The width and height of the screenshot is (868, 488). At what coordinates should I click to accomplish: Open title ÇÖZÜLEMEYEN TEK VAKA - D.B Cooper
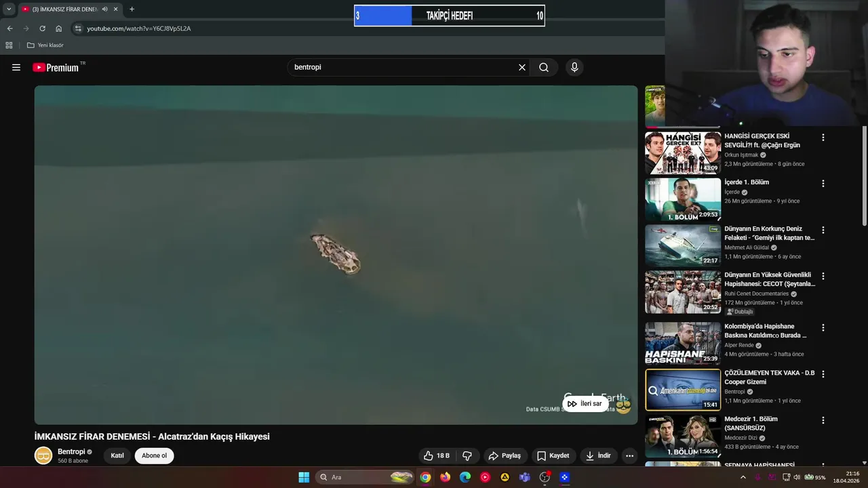770,378
